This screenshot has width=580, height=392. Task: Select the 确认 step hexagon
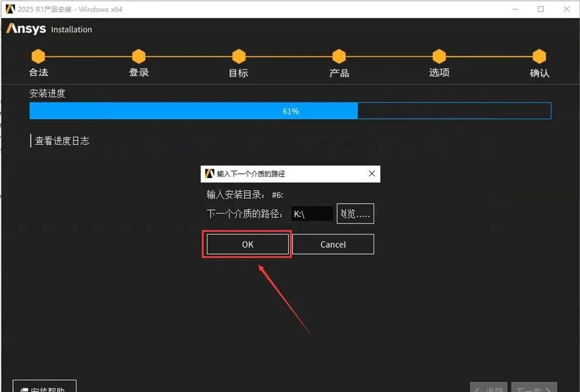[539, 56]
